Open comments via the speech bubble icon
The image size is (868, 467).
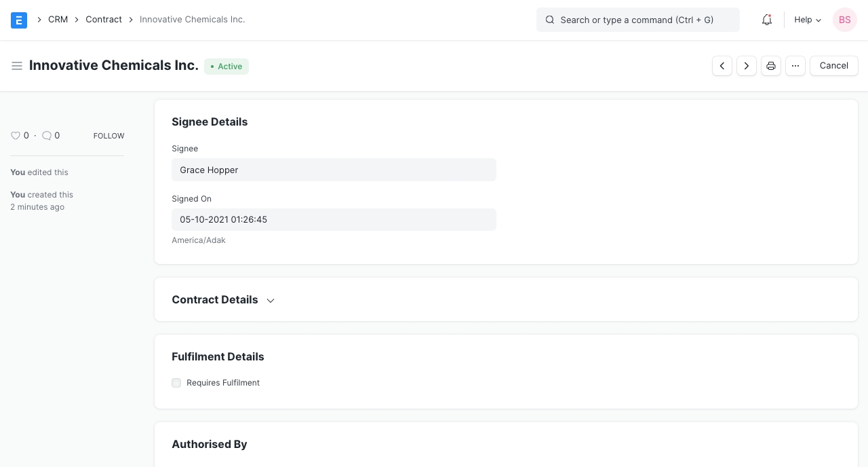47,136
